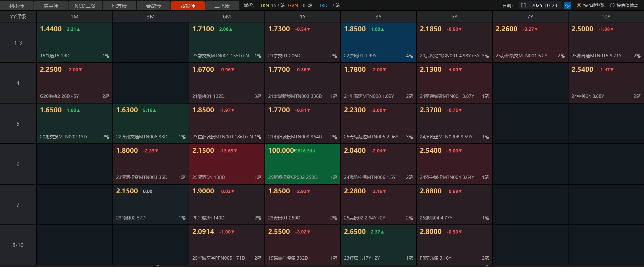Switch to the 金融债 tab
The image size is (644, 267).
tap(154, 6)
